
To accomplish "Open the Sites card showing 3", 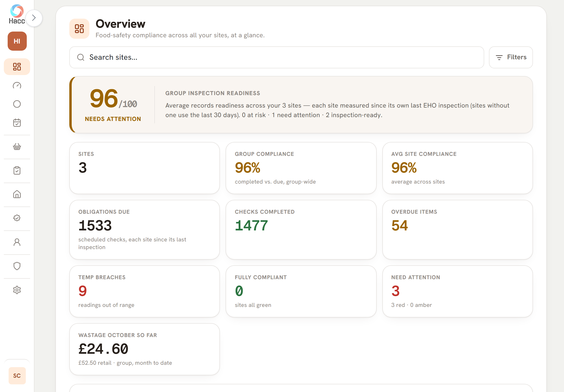I will point(144,168).
